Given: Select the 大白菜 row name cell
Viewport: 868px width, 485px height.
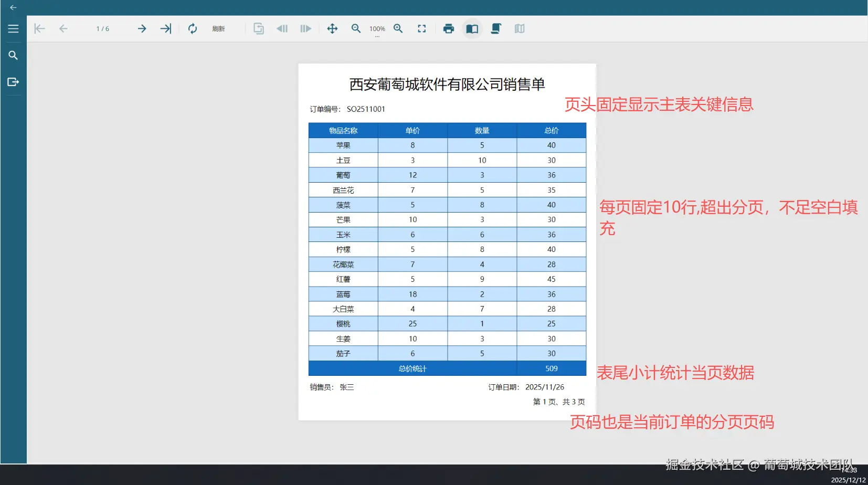Looking at the screenshot, I should click(x=343, y=309).
